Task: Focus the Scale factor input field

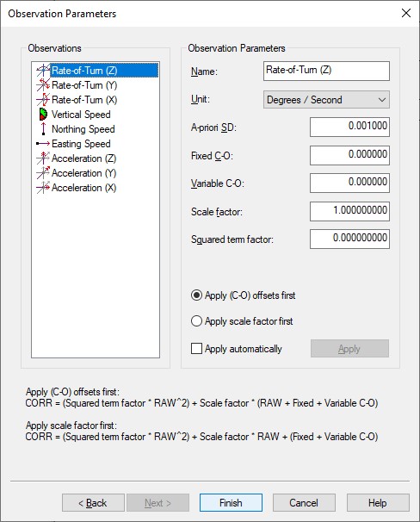Action: tap(349, 211)
